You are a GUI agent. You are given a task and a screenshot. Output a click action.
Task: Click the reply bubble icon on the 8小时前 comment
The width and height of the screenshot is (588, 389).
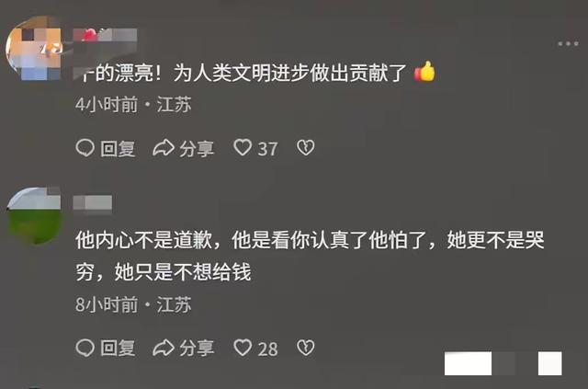point(85,348)
